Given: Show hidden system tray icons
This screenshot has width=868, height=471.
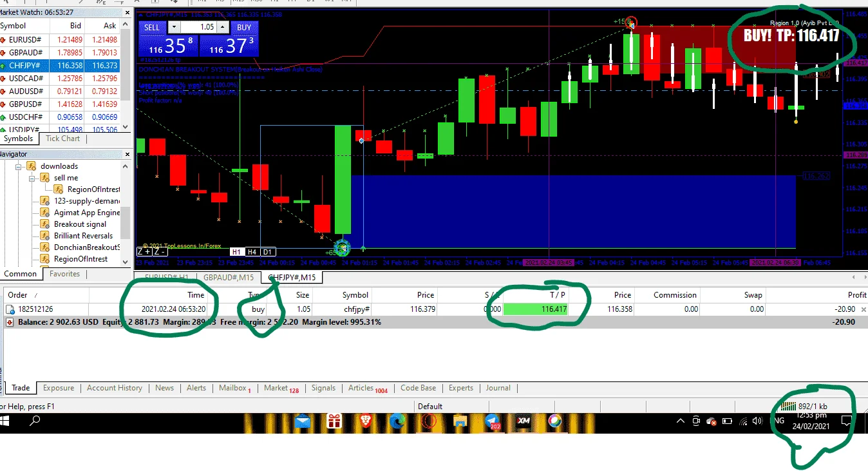Looking at the screenshot, I should 681,421.
